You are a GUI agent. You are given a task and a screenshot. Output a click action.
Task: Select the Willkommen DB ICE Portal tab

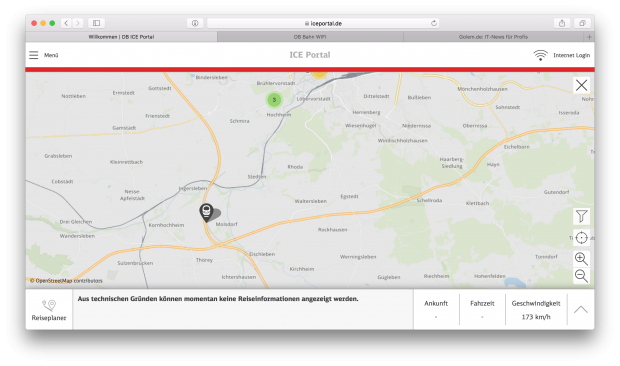121,37
